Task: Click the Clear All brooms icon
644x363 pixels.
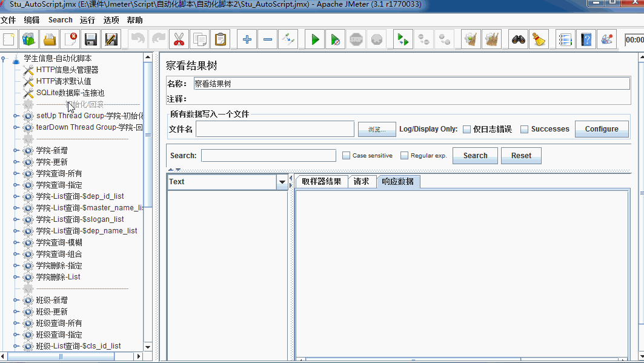Action: tap(491, 39)
